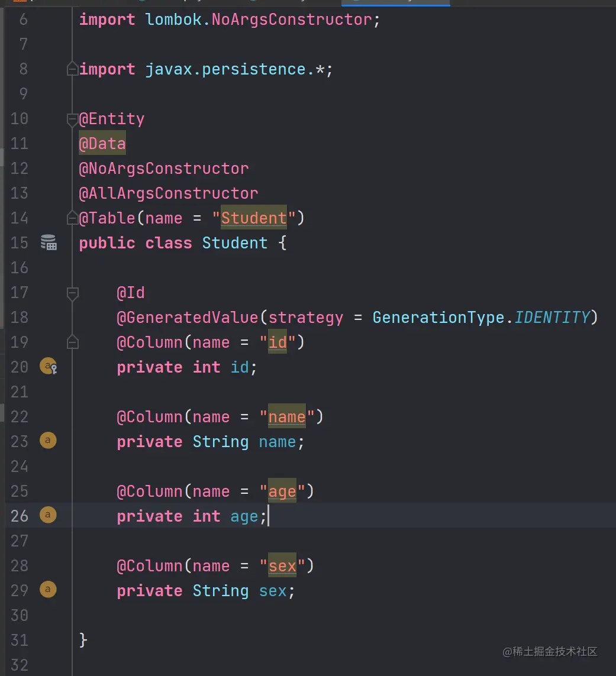This screenshot has height=676, width=616.
Task: Collapse the fold marker beside @Id
Action: click(73, 293)
